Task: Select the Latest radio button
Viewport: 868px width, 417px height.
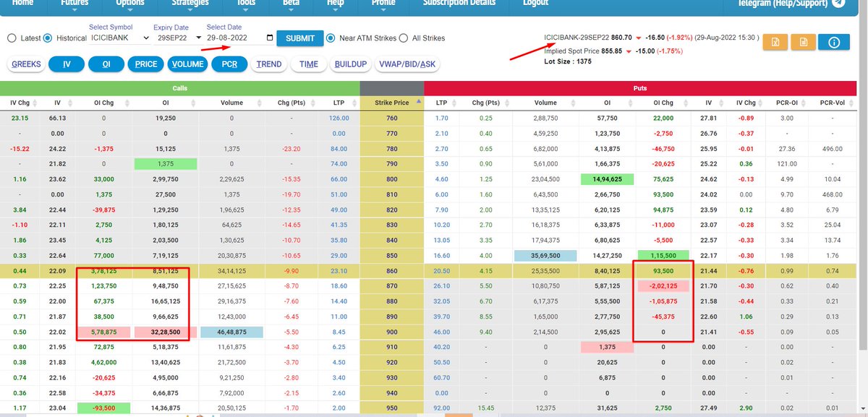Action: coord(12,38)
